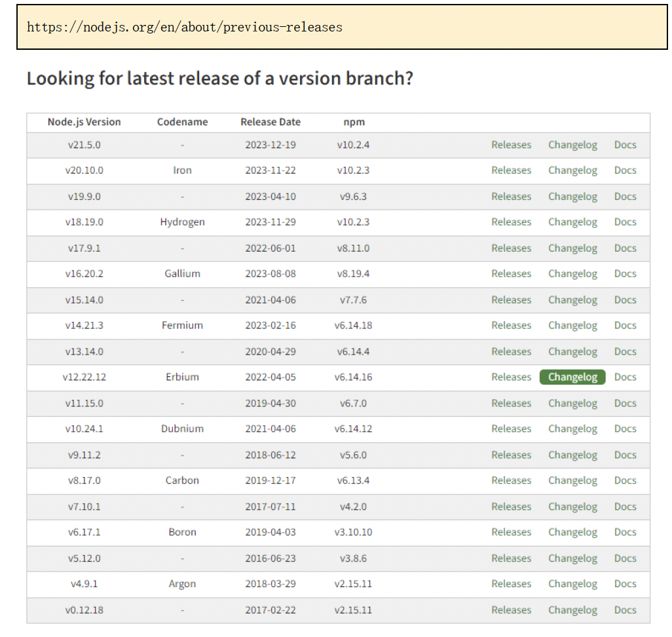View Changelog for v9.11.2
The width and height of the screenshot is (672, 637).
[x=572, y=455]
